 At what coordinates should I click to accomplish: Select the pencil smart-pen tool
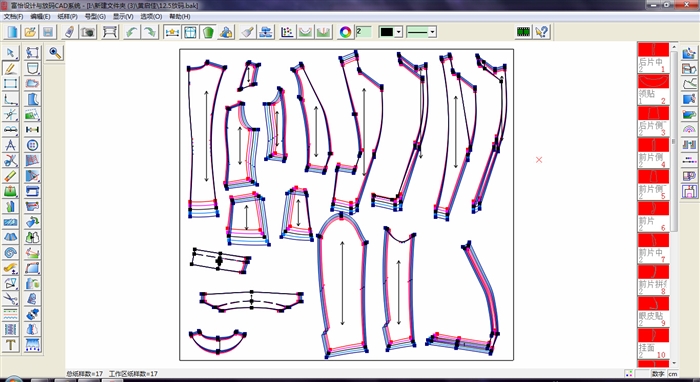[x=10, y=68]
